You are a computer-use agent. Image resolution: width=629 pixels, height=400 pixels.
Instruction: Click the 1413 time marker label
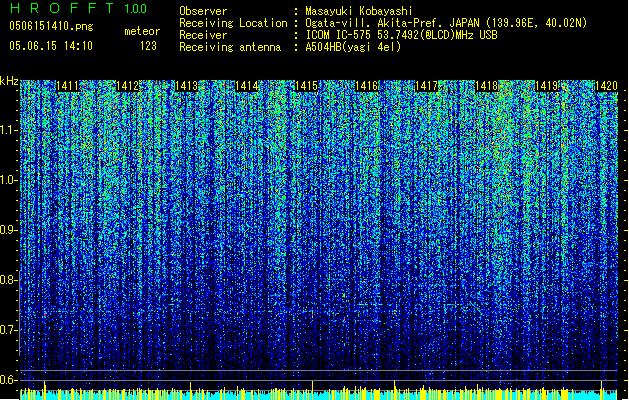(x=187, y=86)
